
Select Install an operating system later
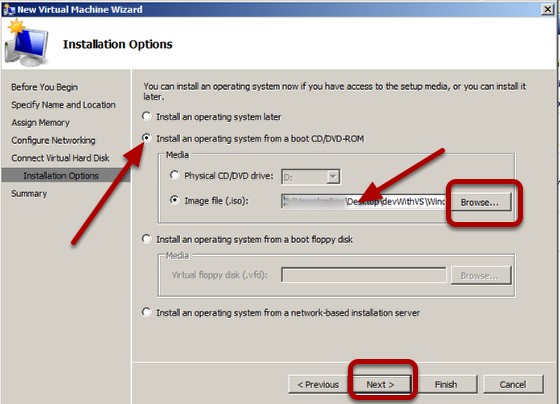pos(146,116)
